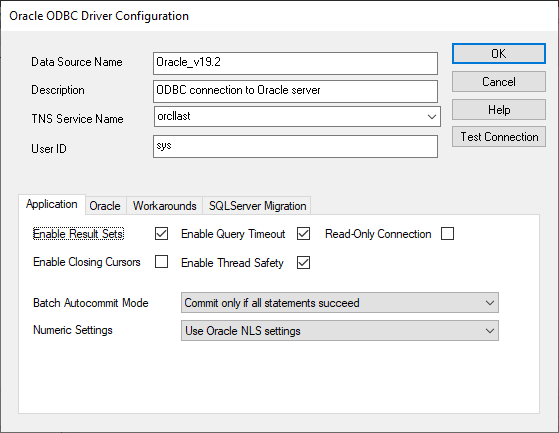Check the Enable Closing Cursors box
This screenshot has width=559, height=433.
click(x=161, y=262)
